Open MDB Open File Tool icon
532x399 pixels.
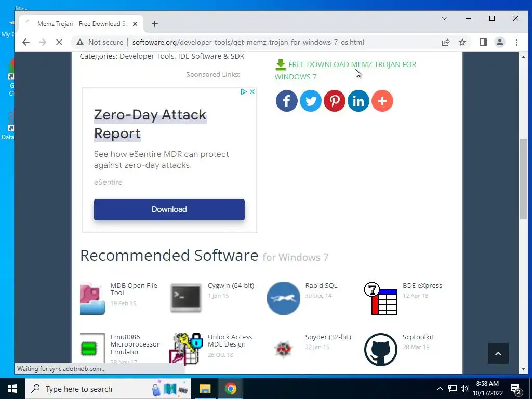92,298
